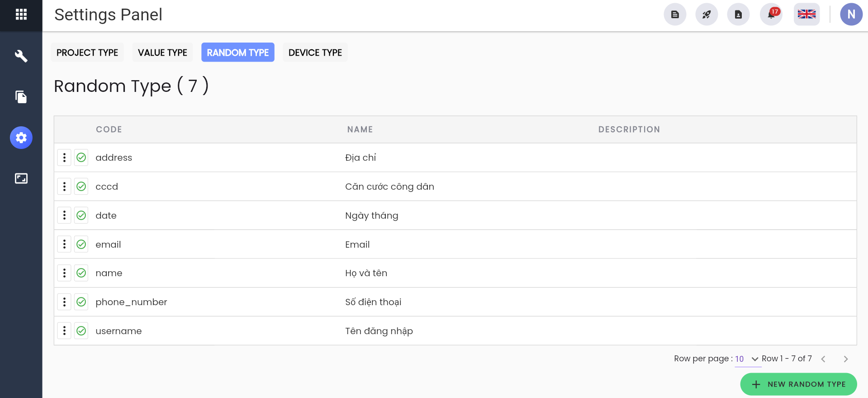Image resolution: width=868 pixels, height=398 pixels.
Task: Open row actions menu for address
Action: pos(64,158)
